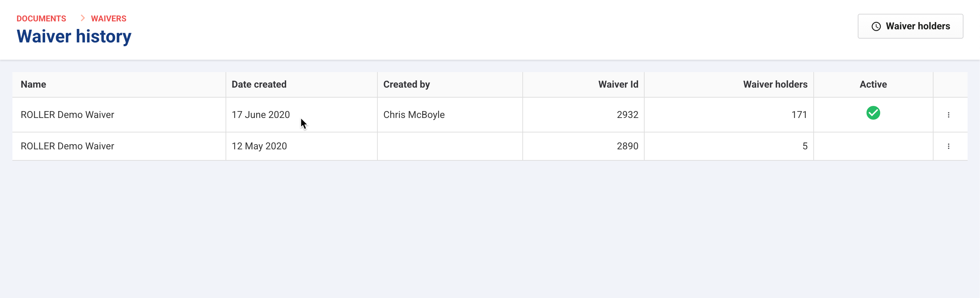This screenshot has height=298, width=980.
Task: Click the Chris McBoyle creator cell
Action: (x=414, y=115)
